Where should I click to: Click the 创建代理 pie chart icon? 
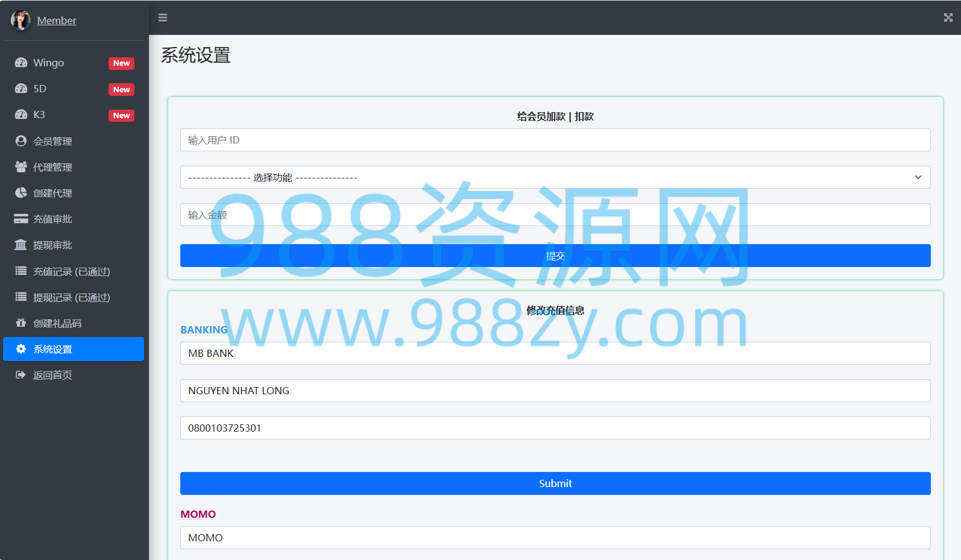point(21,193)
